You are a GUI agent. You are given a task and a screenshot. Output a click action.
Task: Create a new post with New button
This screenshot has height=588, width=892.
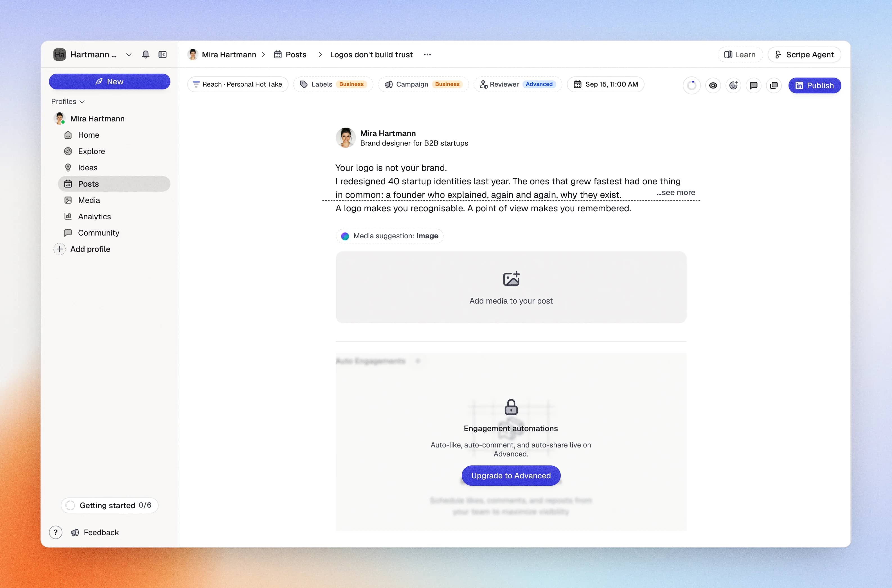coord(109,82)
